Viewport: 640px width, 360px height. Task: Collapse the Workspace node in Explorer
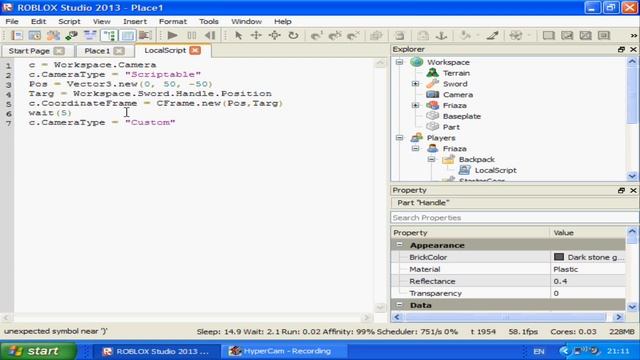click(399, 62)
